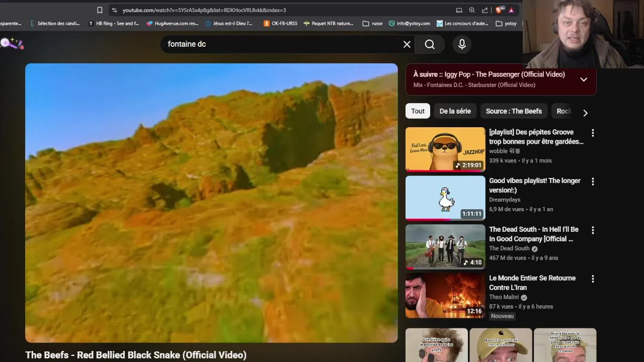Image resolution: width=644 pixels, height=362 pixels.
Task: Open 'Good vibes playlist! The longer version' title
Action: tap(535, 186)
